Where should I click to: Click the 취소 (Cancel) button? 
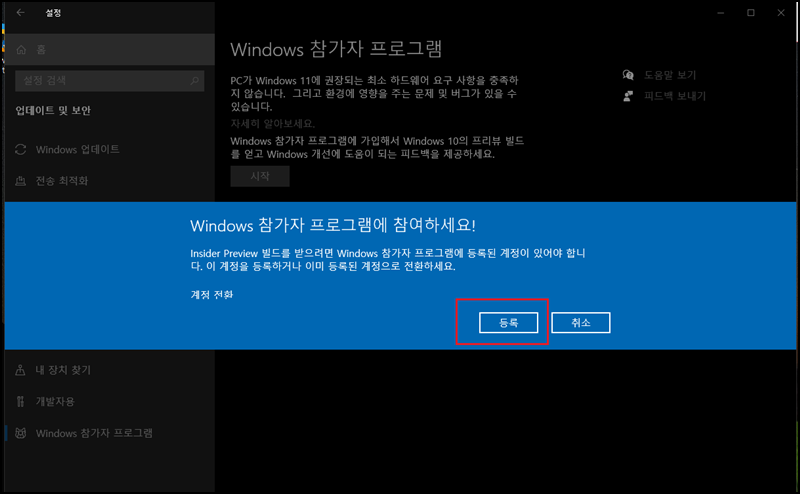[x=581, y=323]
